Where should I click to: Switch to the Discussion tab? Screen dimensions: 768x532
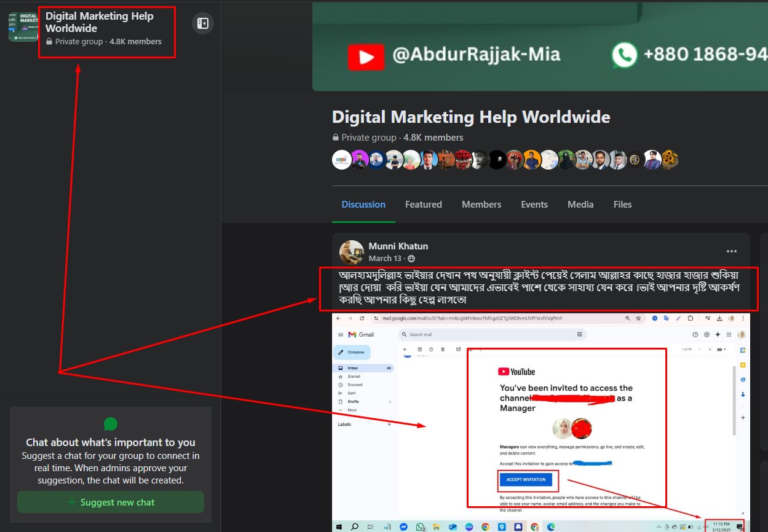(363, 205)
